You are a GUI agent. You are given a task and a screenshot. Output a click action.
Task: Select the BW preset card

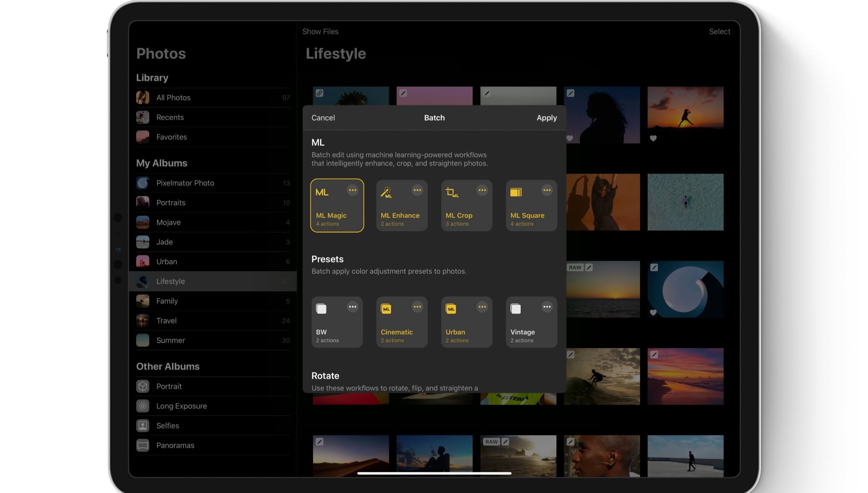(337, 322)
